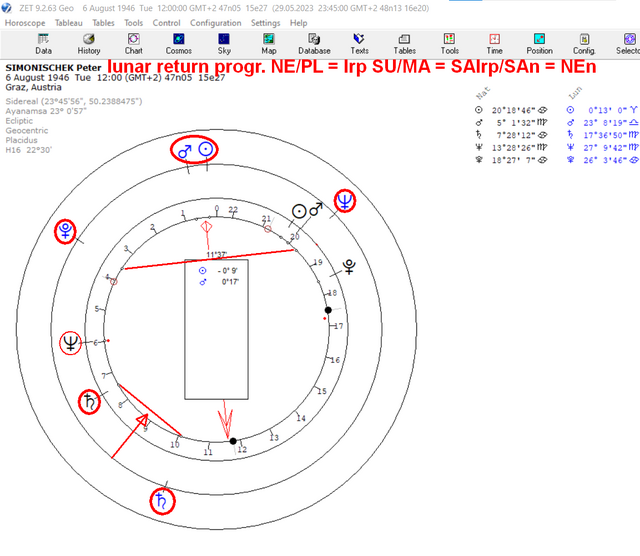Click the Graz, Austria location text

(33, 87)
